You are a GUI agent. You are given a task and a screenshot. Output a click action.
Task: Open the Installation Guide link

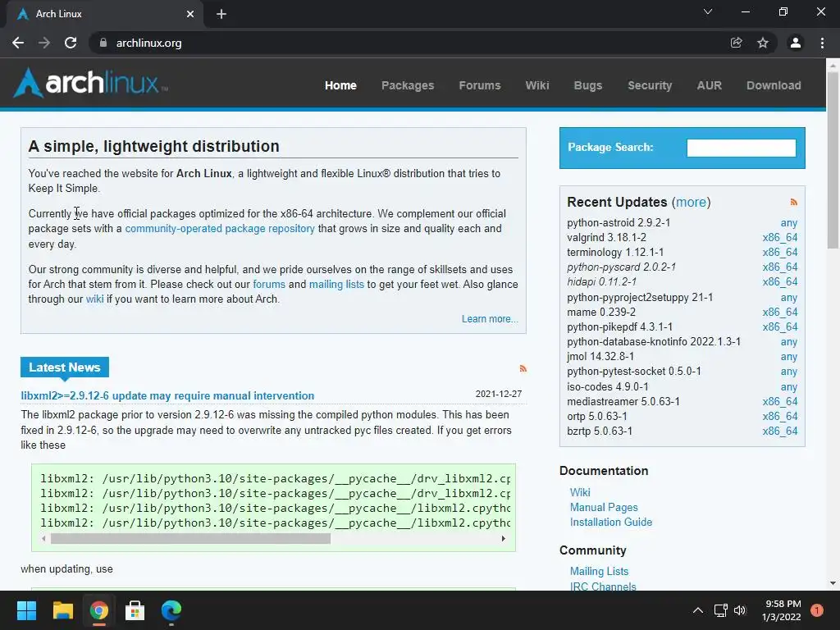[x=610, y=523]
